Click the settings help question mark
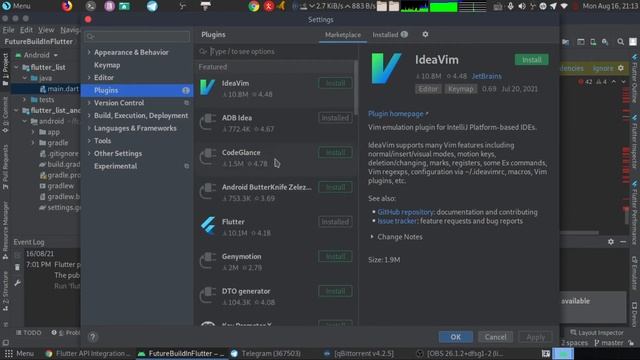640x360 pixels. 93,337
